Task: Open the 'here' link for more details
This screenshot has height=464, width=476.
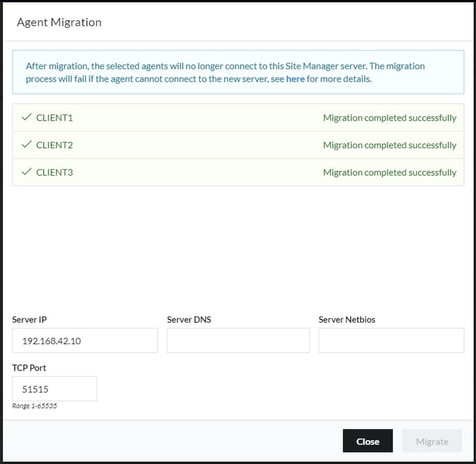Action: tap(295, 79)
